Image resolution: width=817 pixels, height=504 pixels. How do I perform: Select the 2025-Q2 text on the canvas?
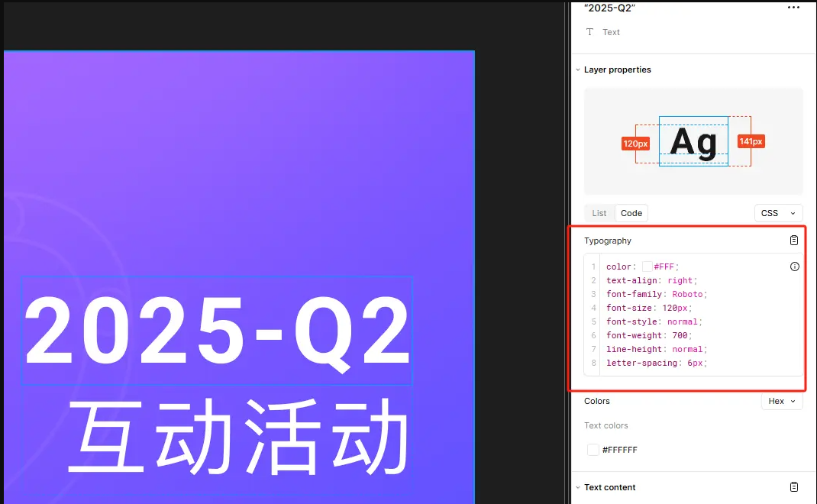pyautogui.click(x=216, y=329)
